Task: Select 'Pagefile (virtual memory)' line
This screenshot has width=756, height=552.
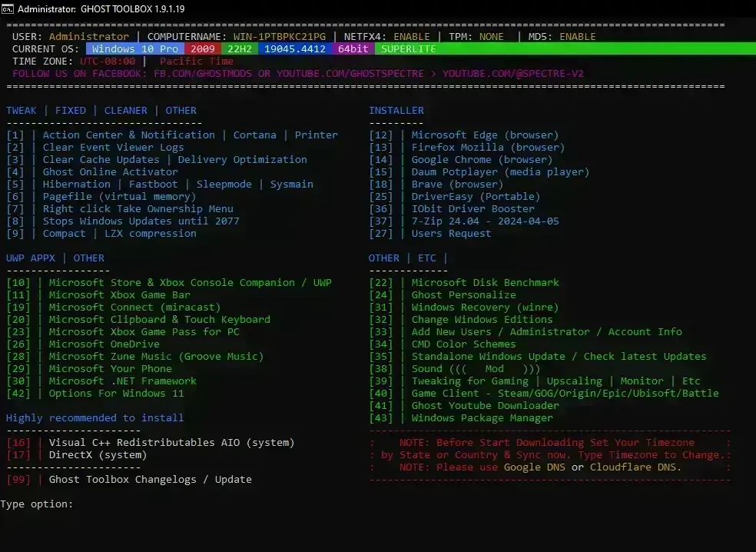Action: (101, 196)
